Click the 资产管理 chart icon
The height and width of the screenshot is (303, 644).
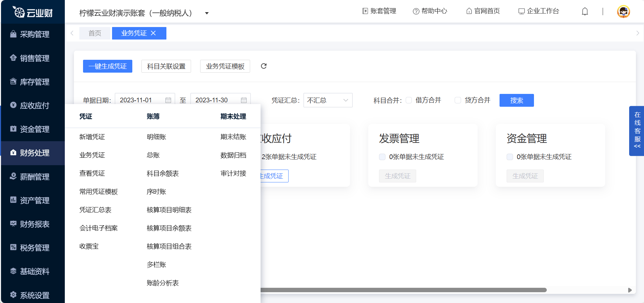(x=13, y=200)
